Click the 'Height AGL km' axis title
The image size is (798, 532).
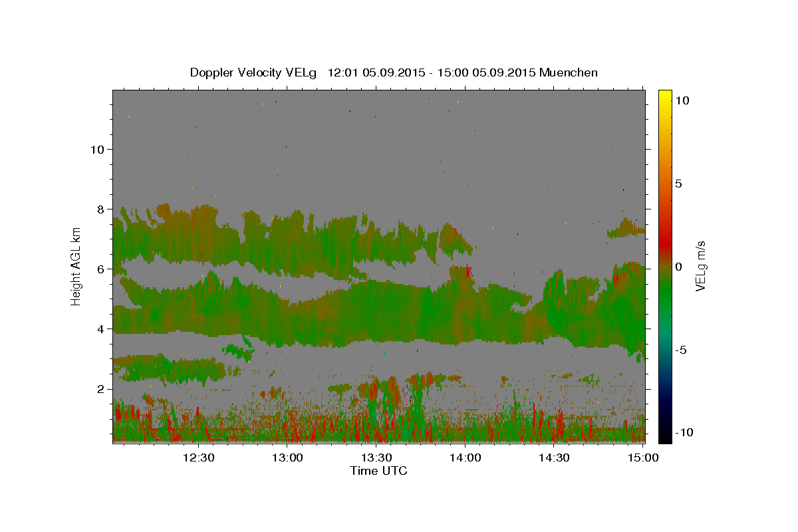tap(76, 267)
